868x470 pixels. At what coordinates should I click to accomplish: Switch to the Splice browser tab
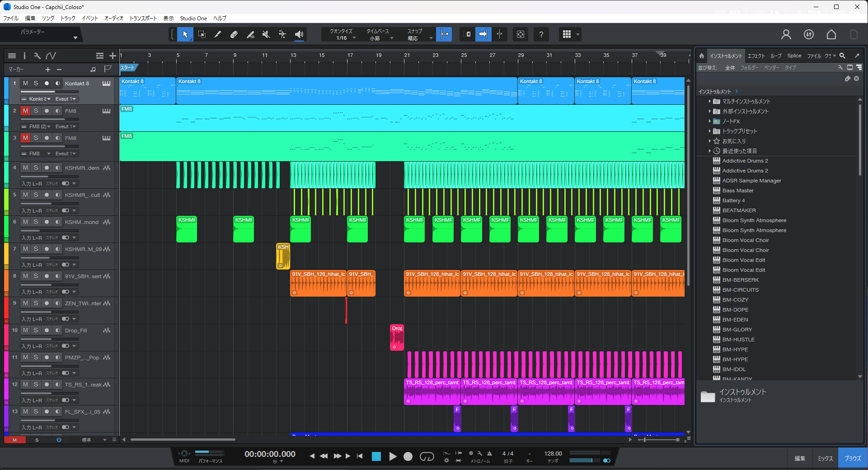click(794, 56)
